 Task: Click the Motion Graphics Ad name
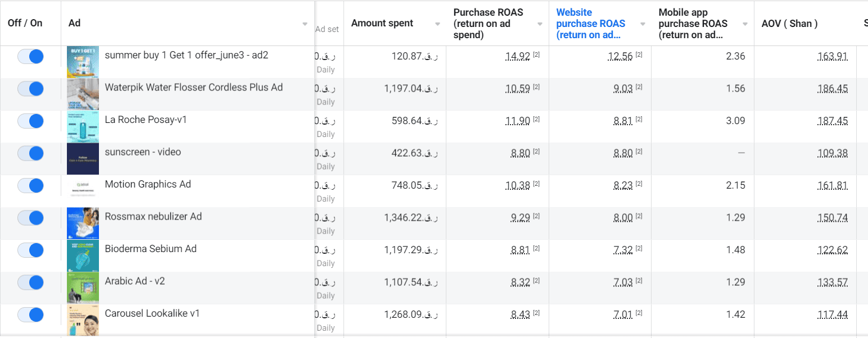(148, 184)
